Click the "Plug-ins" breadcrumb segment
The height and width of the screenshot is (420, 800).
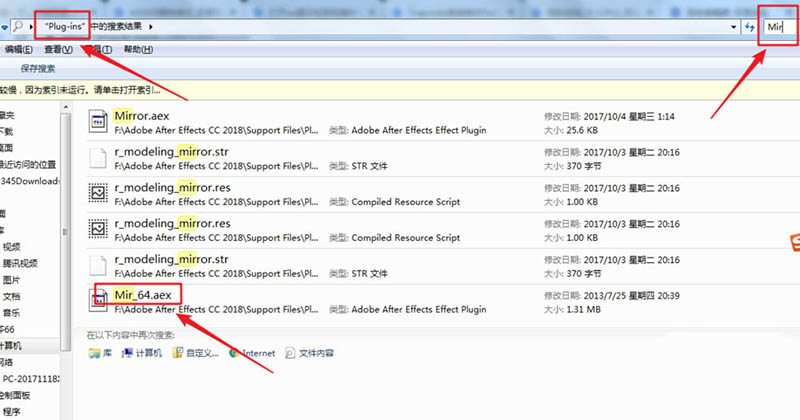point(65,27)
